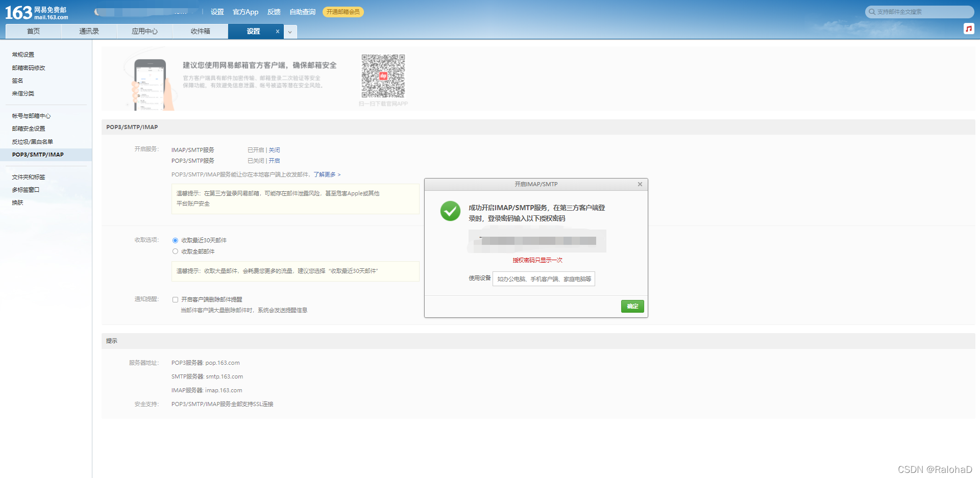Select 收取全部邮件 radio option
The image size is (980, 478).
pyautogui.click(x=175, y=251)
